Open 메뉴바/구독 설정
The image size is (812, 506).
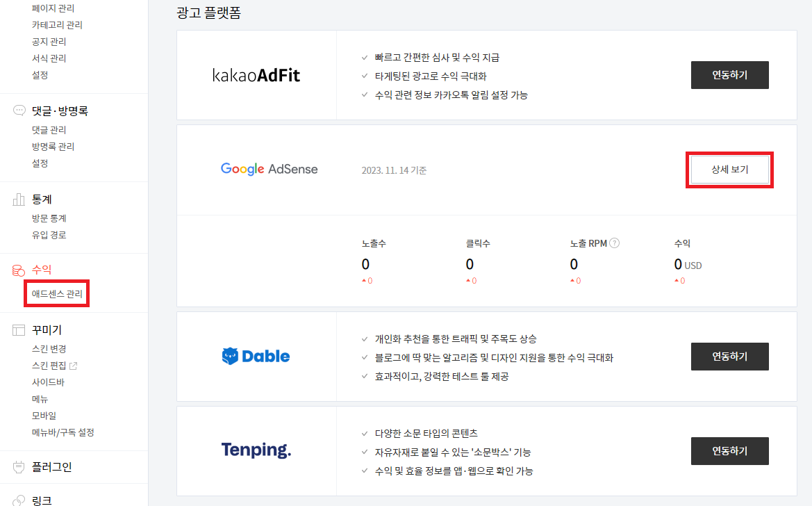click(63, 432)
